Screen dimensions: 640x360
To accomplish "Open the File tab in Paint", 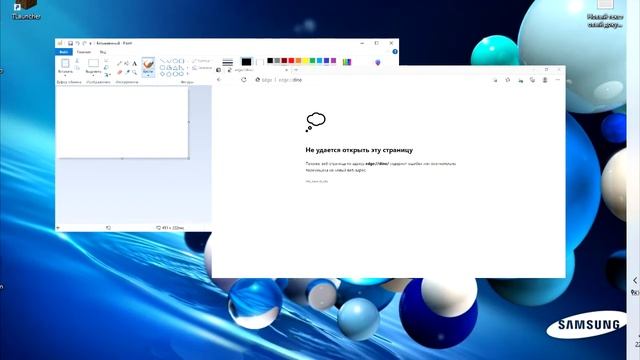I will 64,52.
